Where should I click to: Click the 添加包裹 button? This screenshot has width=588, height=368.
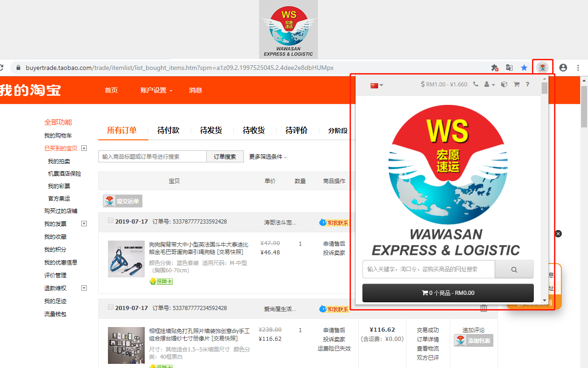(474, 341)
